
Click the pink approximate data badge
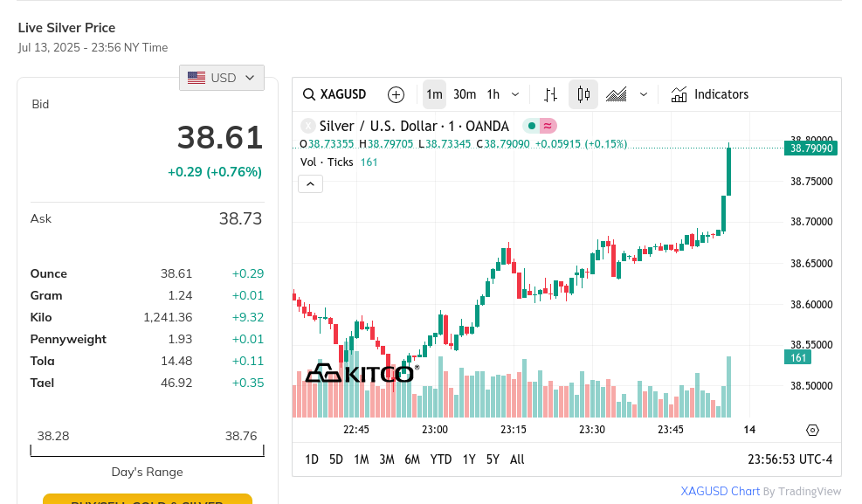[548, 126]
